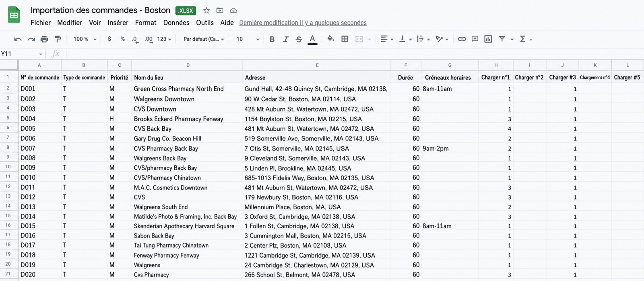
Task: Open the font family dropdown
Action: pos(204,39)
